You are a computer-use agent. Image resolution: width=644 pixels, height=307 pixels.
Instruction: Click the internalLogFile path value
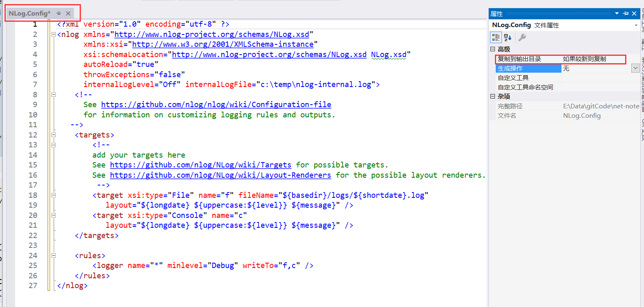coord(316,85)
